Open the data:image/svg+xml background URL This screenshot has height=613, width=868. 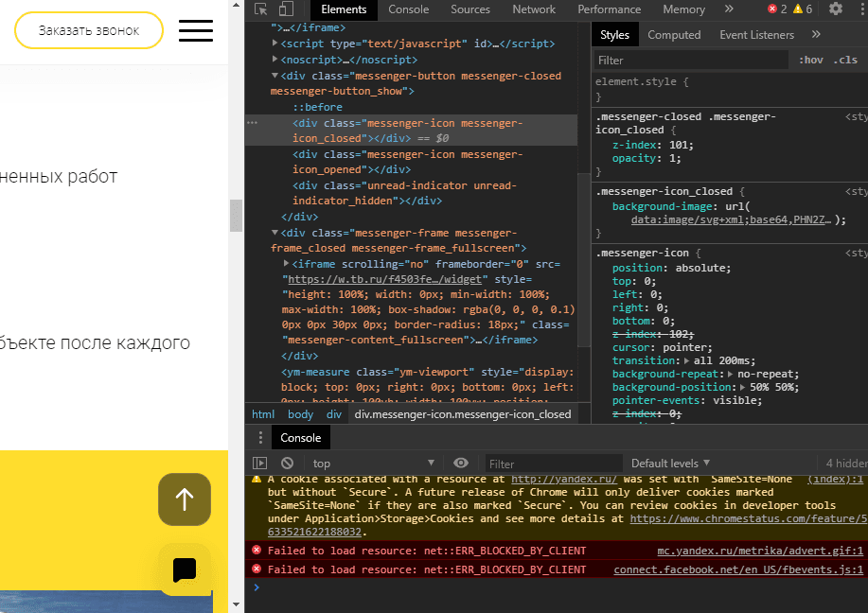coord(731,219)
